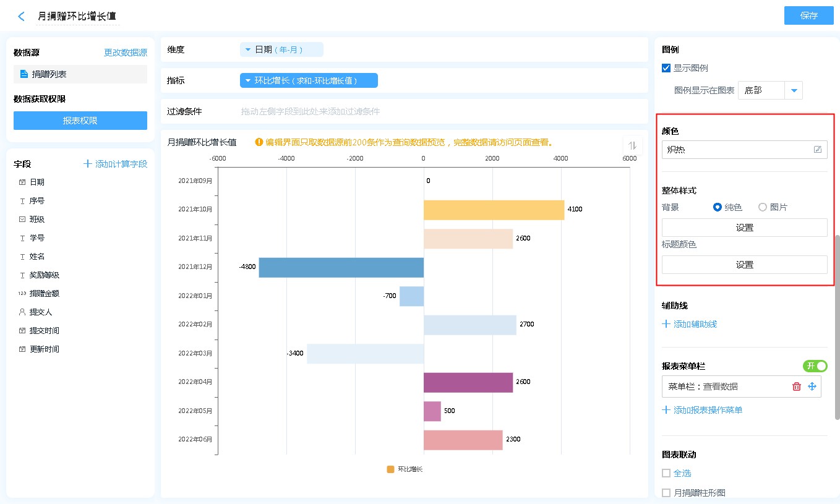
Task: Click the 更改数据源 link
Action: pos(126,53)
